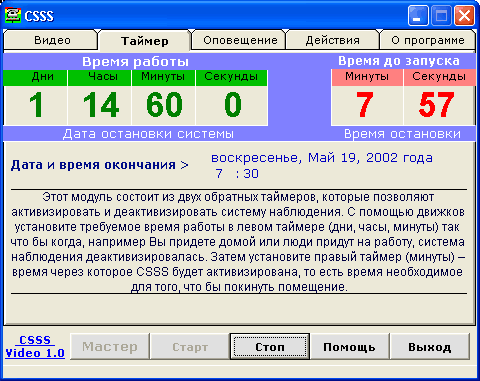Stop the timer with Стоп button

point(270,347)
